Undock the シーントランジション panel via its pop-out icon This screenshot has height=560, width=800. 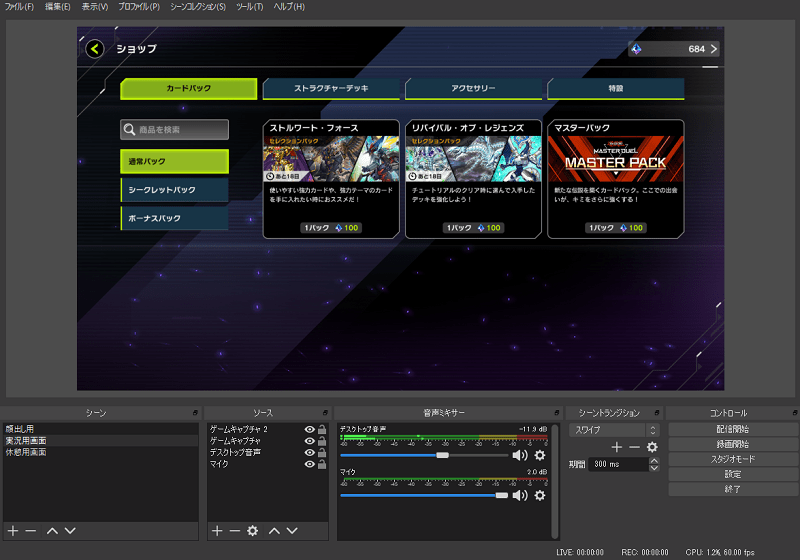click(657, 413)
